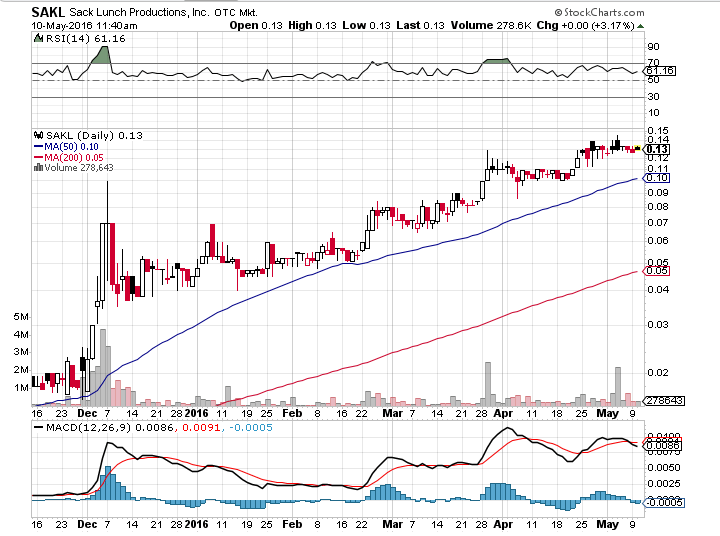Click the High 0.13 quote value
The width and height of the screenshot is (720, 536).
(312, 25)
